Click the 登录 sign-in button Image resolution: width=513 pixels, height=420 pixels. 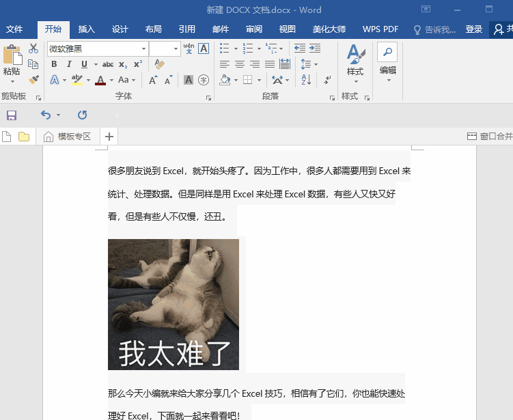473,29
